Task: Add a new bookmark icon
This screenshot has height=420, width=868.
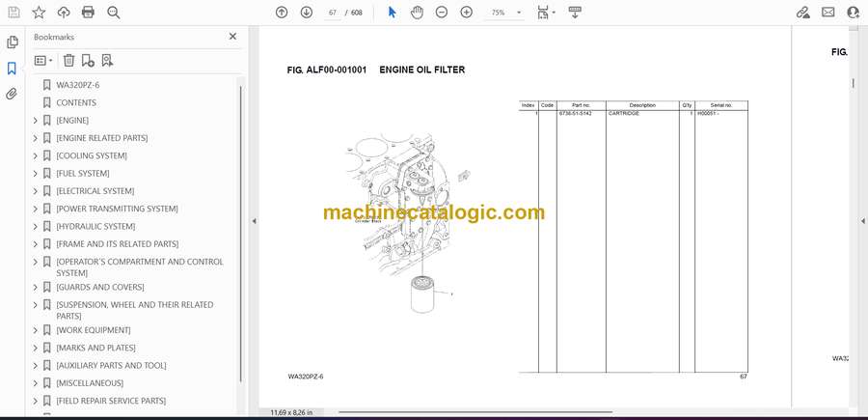Action: tap(88, 61)
